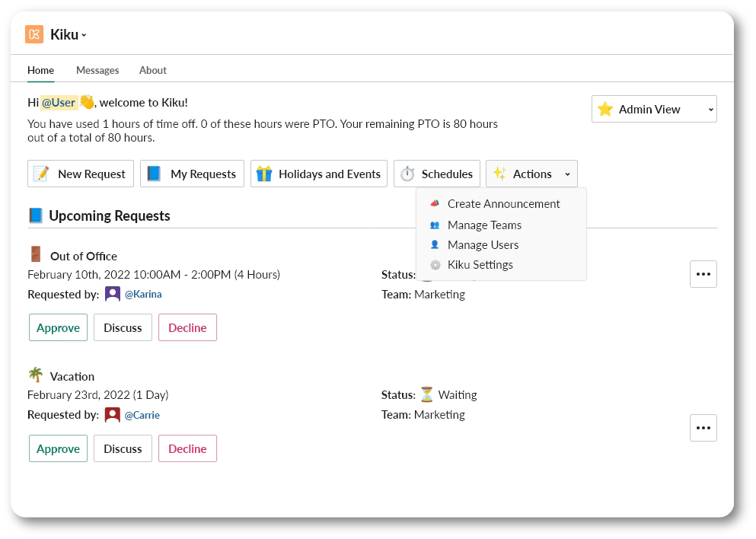Open the About tab
Image resolution: width=756 pixels, height=539 pixels.
153,70
